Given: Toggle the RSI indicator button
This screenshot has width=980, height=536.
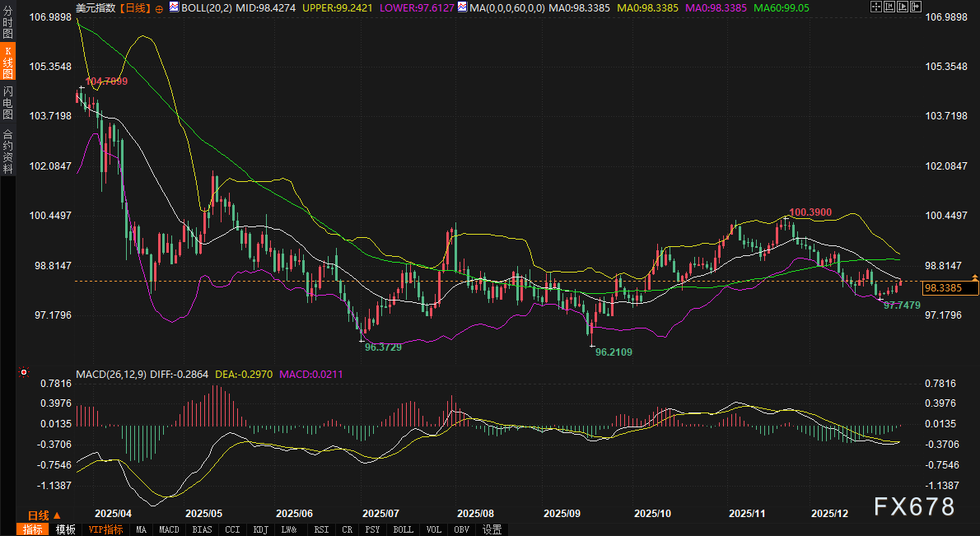Looking at the screenshot, I should click(322, 529).
